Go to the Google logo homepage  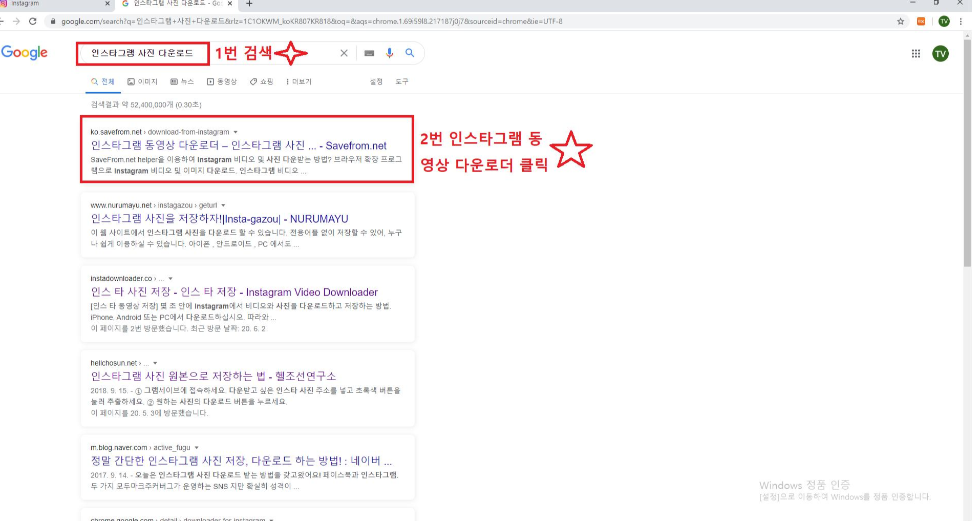(x=25, y=53)
